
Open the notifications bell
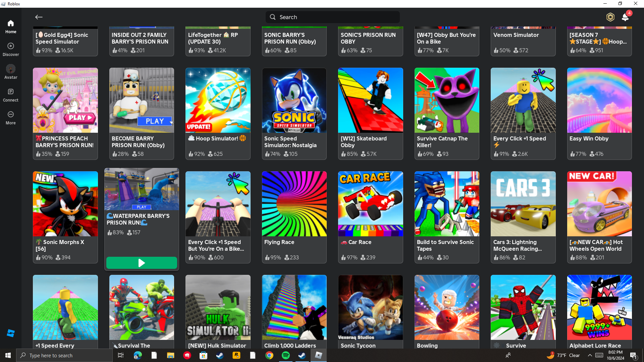tap(625, 17)
